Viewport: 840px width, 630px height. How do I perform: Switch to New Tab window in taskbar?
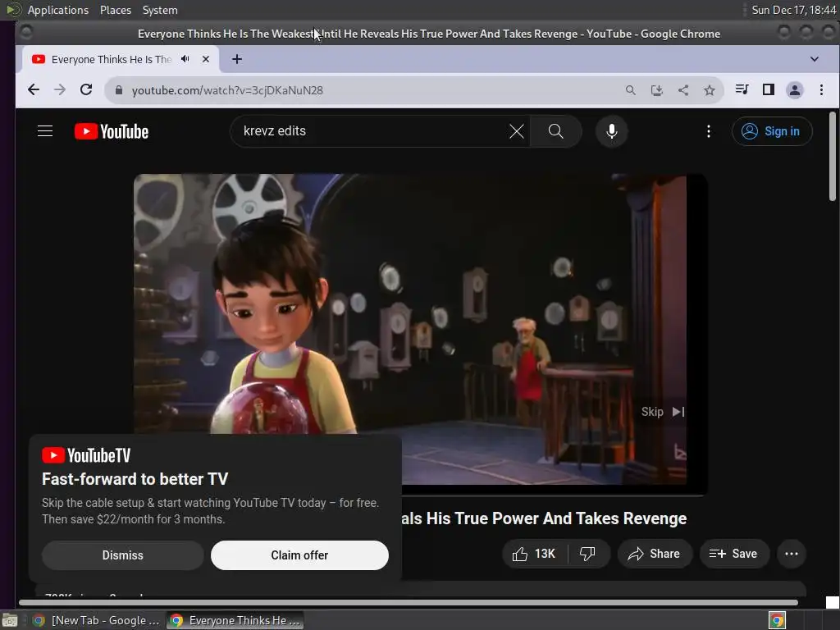point(97,620)
